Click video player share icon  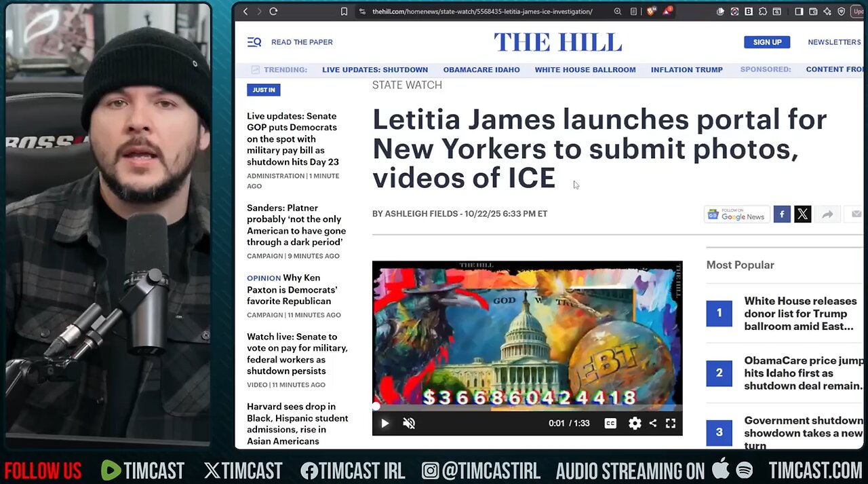(652, 424)
